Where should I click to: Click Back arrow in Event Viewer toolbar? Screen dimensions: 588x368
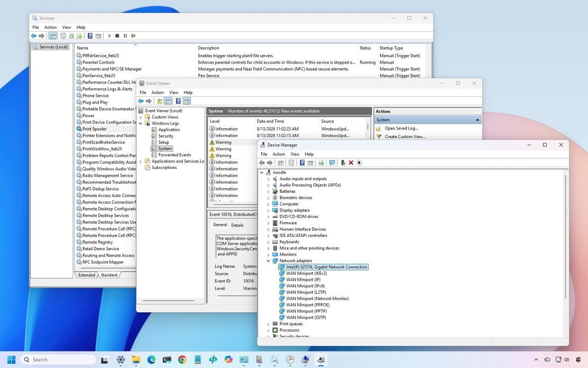(x=141, y=101)
